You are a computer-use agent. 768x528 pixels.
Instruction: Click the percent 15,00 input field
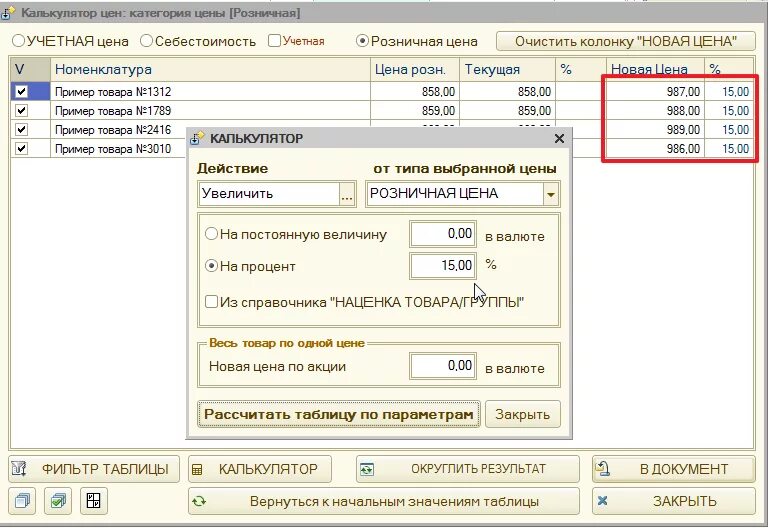click(x=443, y=265)
